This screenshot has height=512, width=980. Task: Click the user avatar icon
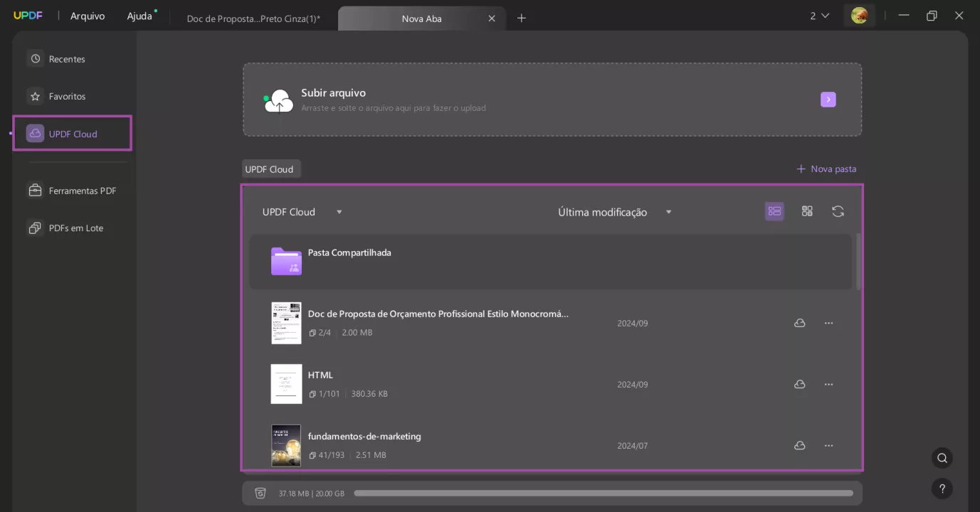click(859, 16)
